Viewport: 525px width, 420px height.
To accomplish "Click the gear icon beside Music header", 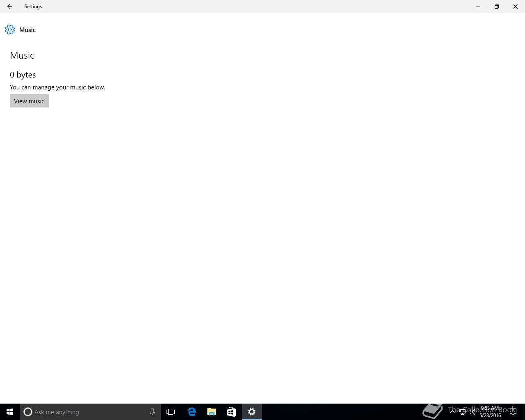I will (x=10, y=30).
